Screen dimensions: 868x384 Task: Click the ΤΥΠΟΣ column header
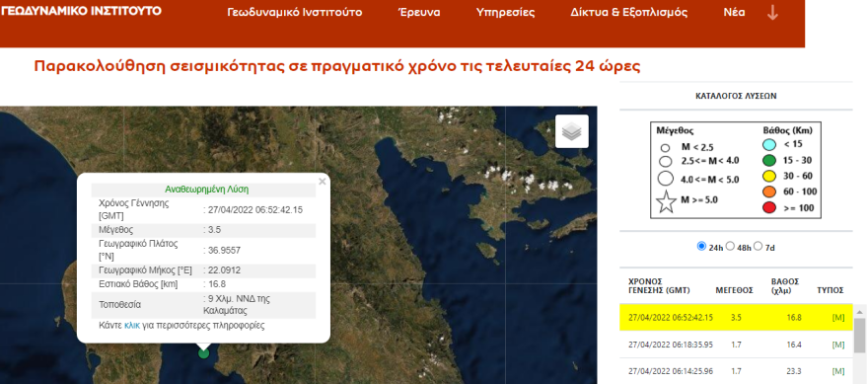coord(830,290)
